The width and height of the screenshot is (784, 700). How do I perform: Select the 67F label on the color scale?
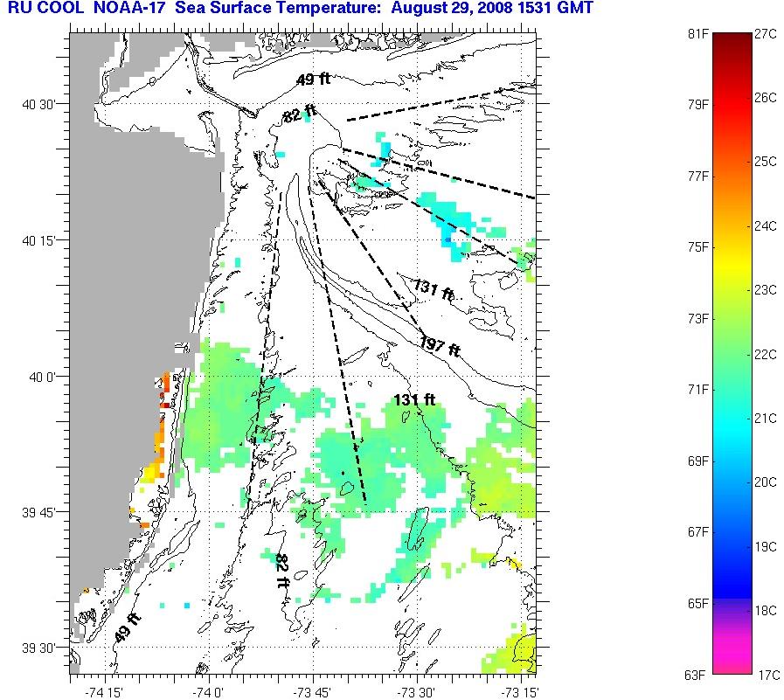698,532
